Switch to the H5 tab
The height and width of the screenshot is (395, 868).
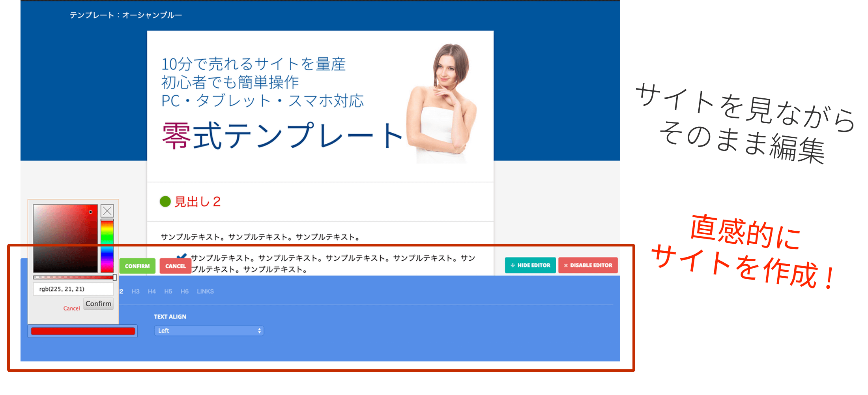tap(168, 292)
